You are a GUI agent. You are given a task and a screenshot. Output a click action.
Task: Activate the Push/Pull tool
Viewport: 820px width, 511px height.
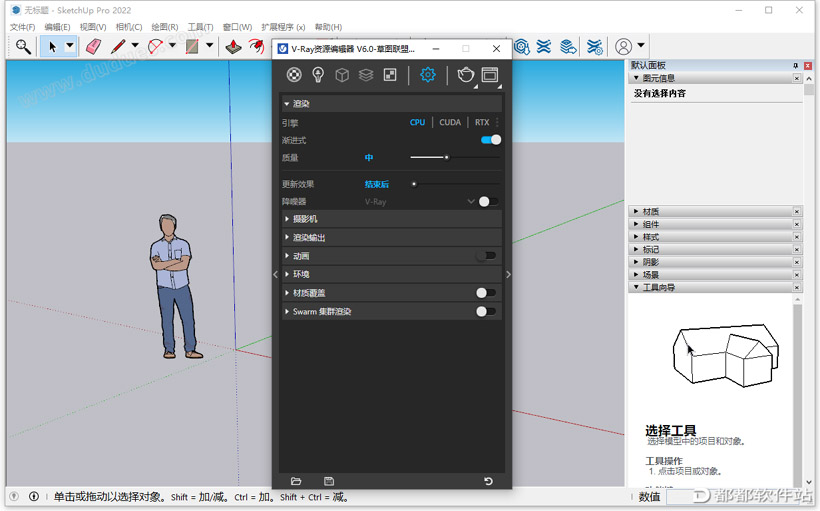[233, 47]
